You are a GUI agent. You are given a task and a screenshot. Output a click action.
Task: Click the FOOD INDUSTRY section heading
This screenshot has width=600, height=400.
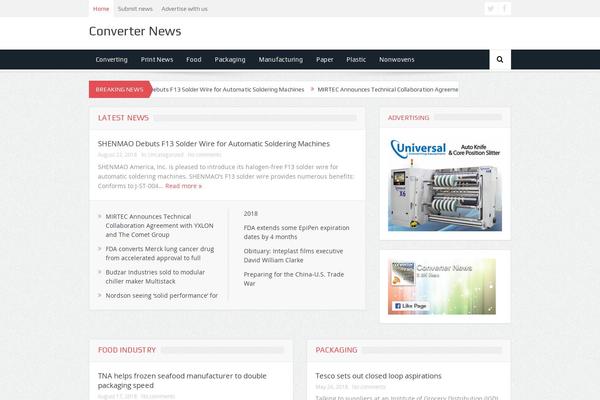coord(127,350)
